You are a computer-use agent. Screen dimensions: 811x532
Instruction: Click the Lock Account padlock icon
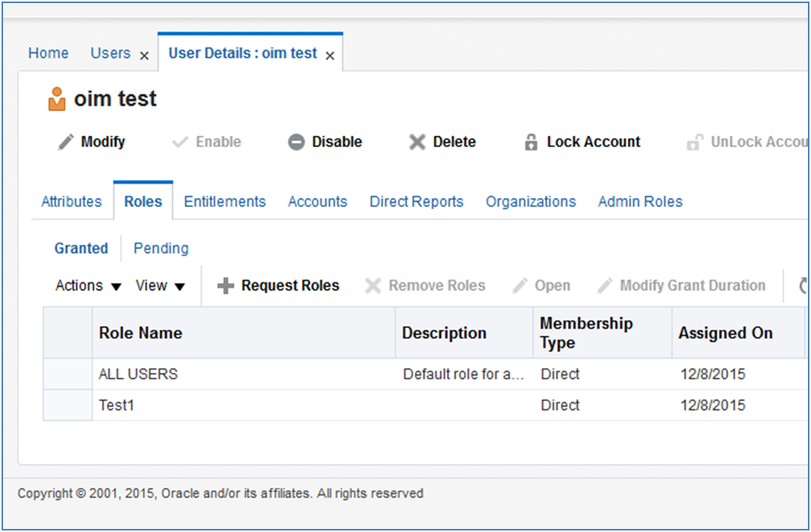[531, 142]
